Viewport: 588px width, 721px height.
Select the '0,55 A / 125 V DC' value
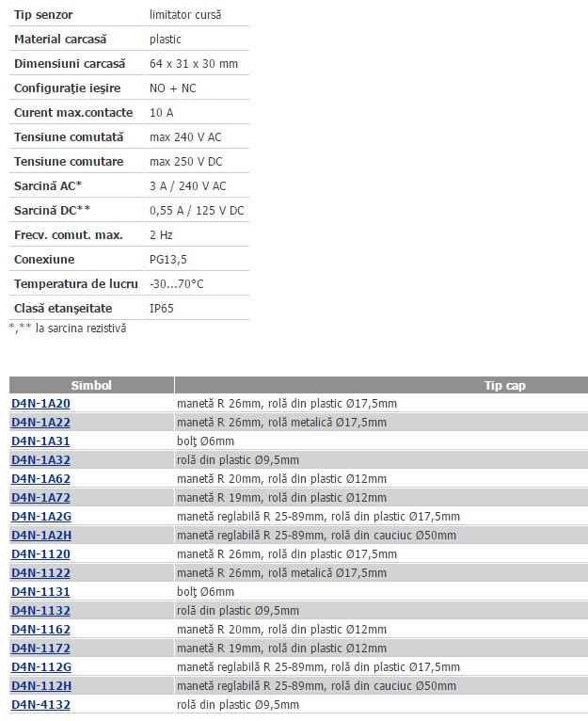[x=197, y=210]
